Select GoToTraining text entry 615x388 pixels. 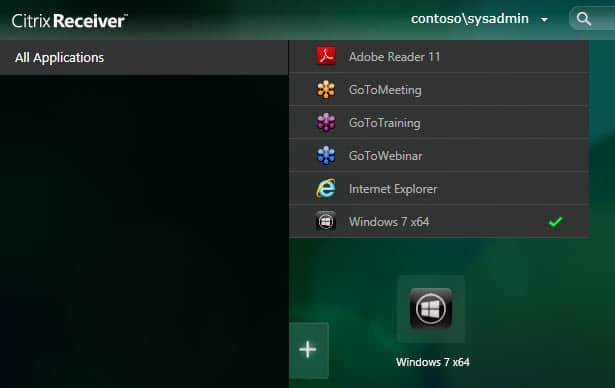click(x=384, y=123)
